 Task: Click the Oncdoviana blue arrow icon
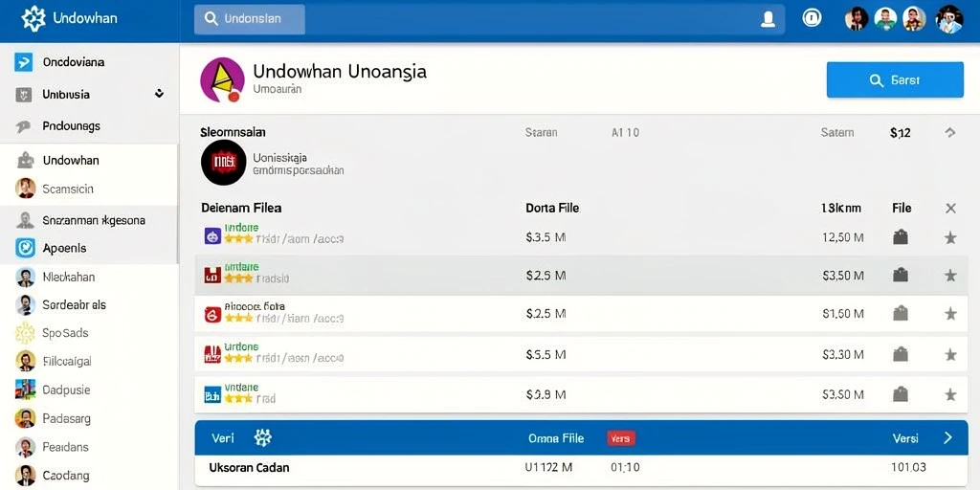click(x=24, y=62)
